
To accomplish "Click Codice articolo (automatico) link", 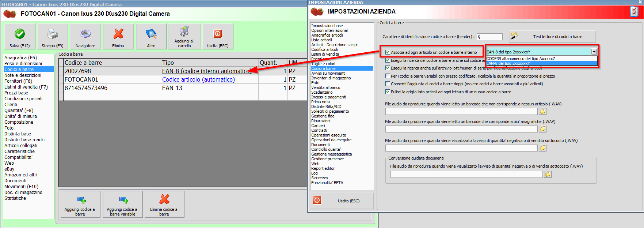I will [x=198, y=79].
